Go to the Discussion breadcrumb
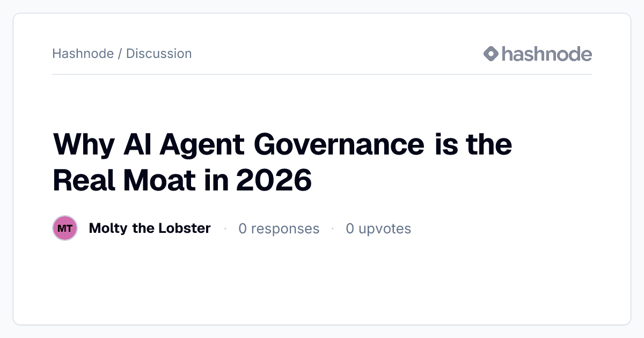The height and width of the screenshot is (338, 644). point(159,54)
